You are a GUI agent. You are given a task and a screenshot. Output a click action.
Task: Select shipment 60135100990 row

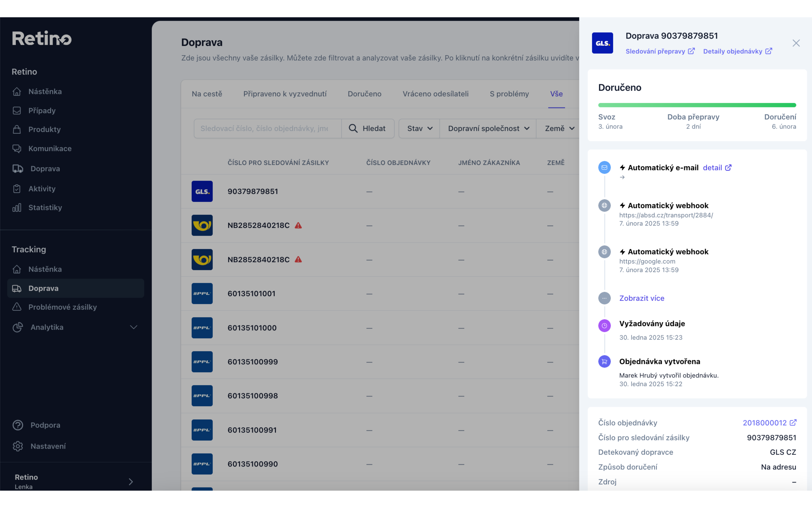click(380, 464)
